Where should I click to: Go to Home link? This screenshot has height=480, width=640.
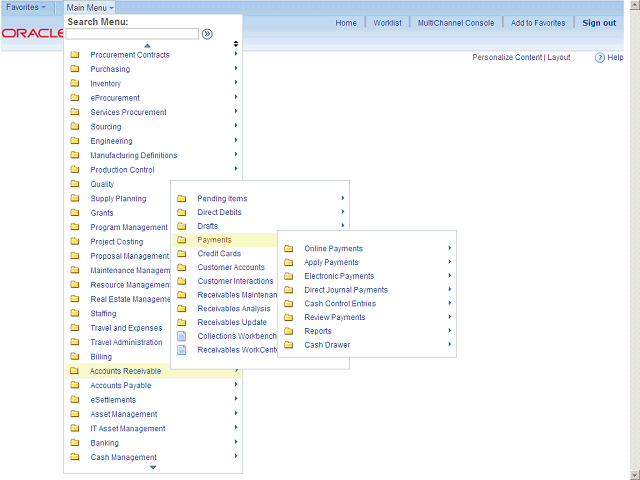pos(346,23)
